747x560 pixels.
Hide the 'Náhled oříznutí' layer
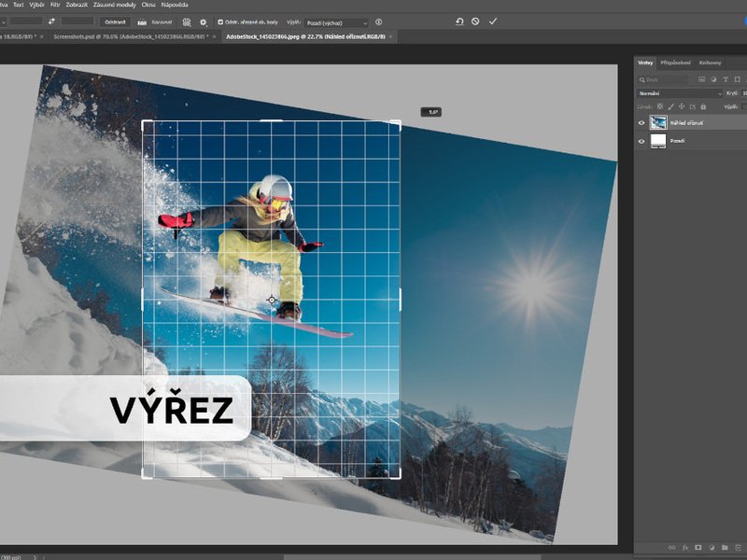[x=641, y=123]
